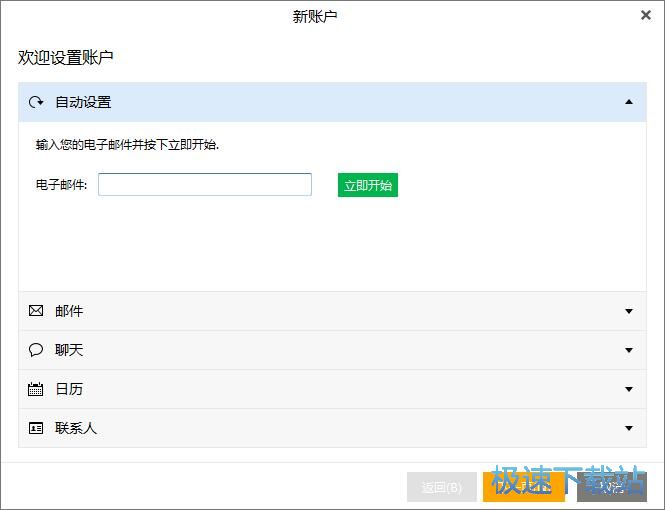Expand the 联系人 section arrow
The width and height of the screenshot is (665, 510).
click(x=628, y=428)
